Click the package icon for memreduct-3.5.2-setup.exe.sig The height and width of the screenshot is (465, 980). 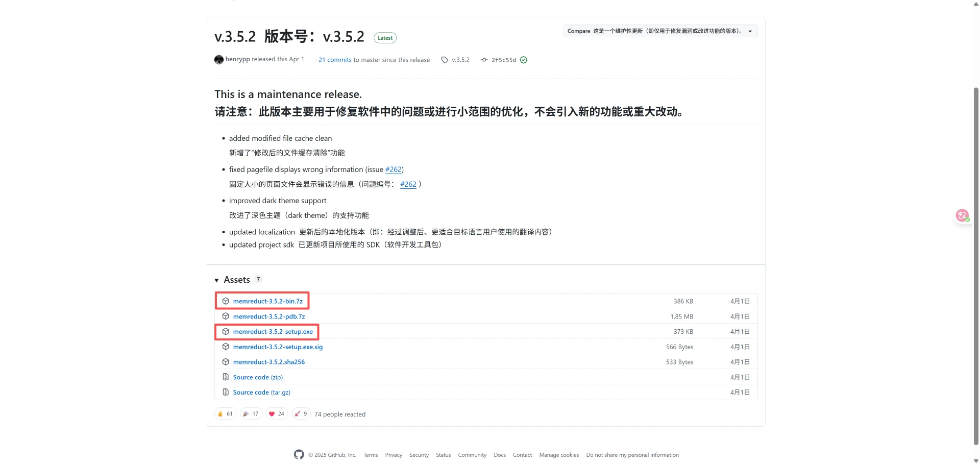click(226, 347)
